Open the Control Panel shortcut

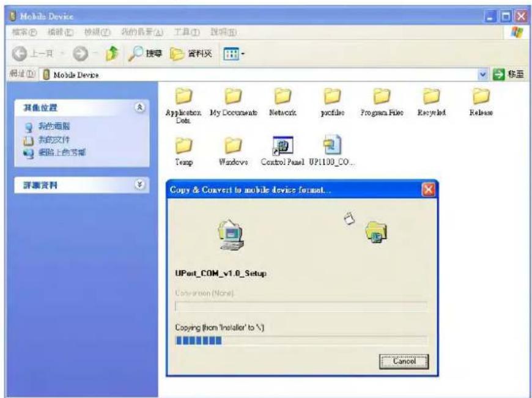(x=283, y=151)
